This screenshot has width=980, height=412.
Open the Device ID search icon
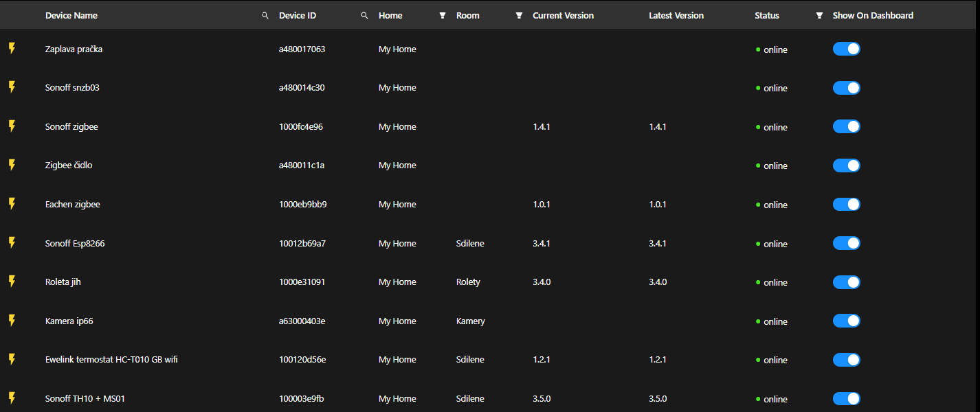click(x=365, y=15)
